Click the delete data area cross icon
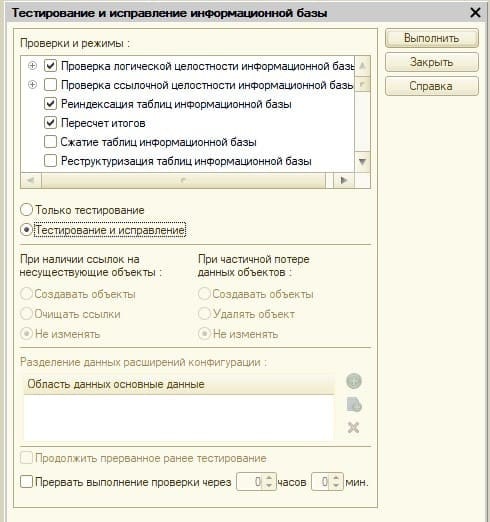 (x=353, y=427)
